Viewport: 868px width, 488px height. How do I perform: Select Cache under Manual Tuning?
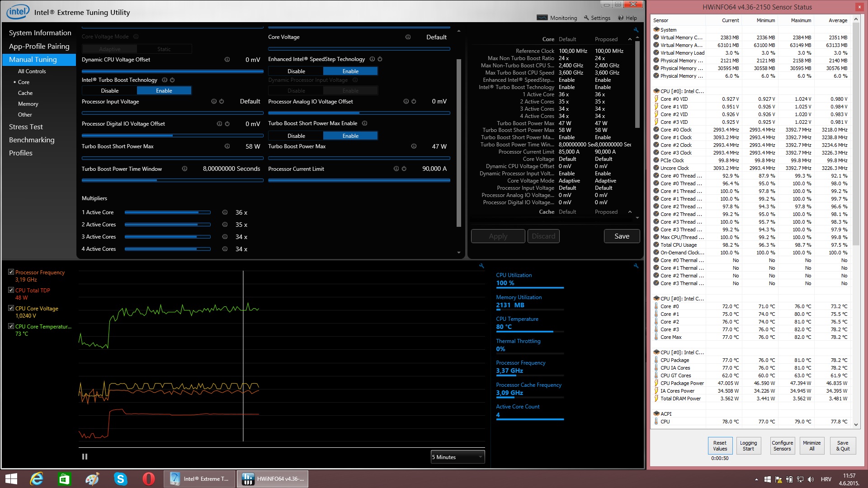(25, 93)
